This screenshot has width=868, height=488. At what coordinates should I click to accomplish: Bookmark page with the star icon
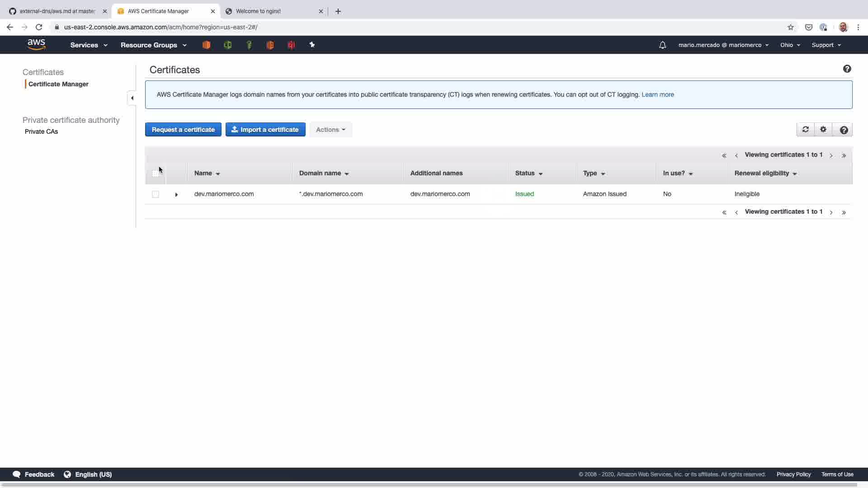(790, 27)
